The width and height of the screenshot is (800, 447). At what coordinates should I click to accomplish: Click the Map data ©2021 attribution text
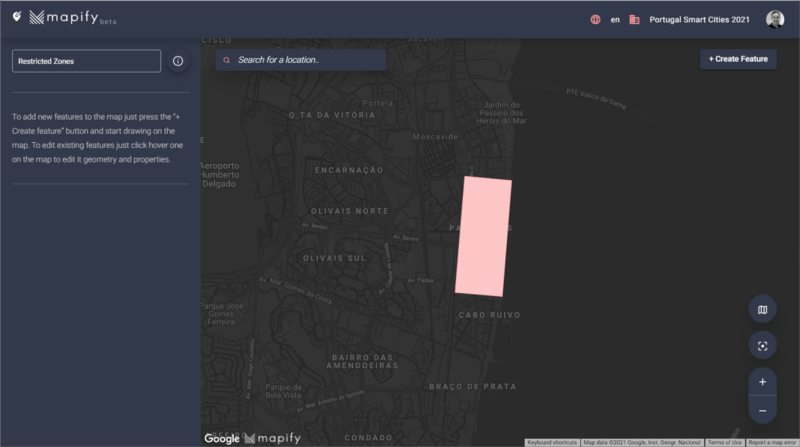pyautogui.click(x=642, y=442)
